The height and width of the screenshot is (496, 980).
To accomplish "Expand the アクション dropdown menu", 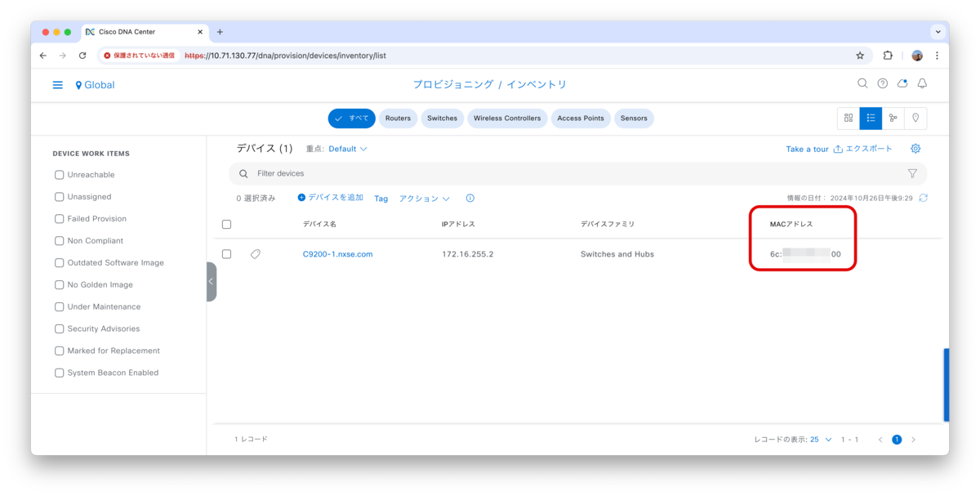I will [424, 198].
